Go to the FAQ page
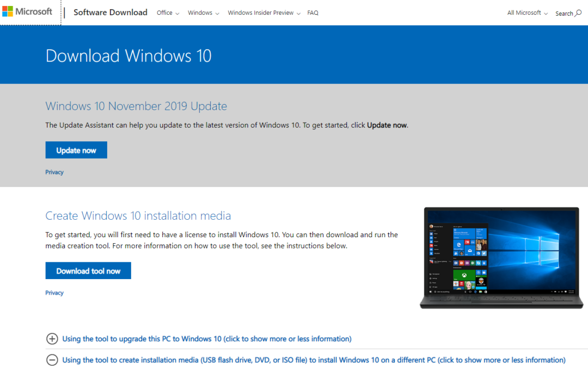Image resolution: width=588 pixels, height=368 pixels. [x=313, y=13]
